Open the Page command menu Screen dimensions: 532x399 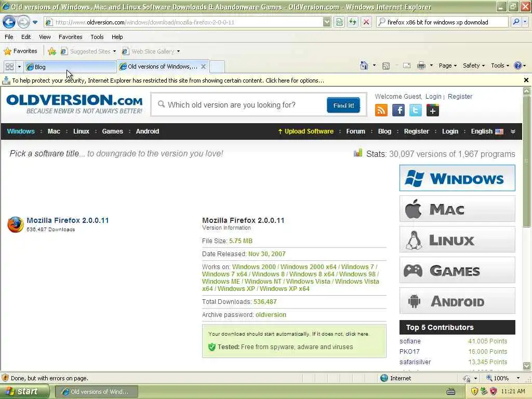tap(447, 66)
